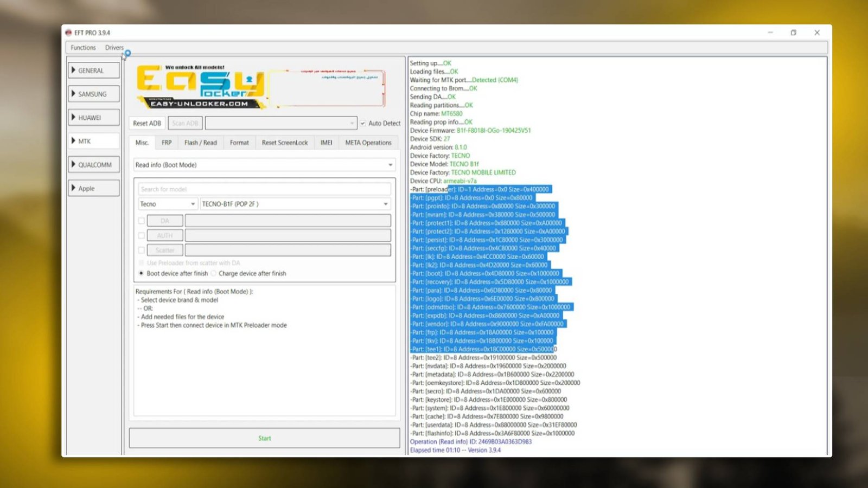Open the Functions menu
The height and width of the screenshot is (488, 868).
coord(82,47)
